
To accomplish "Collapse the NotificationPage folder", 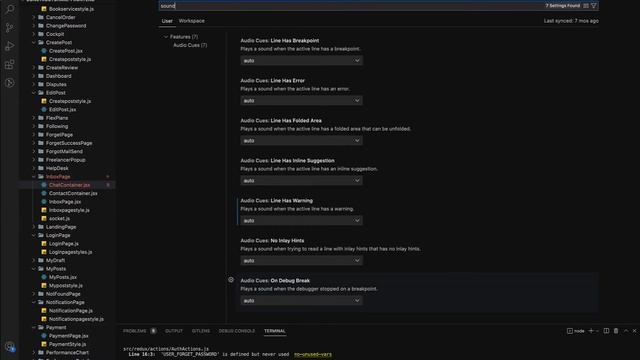I will click(34, 302).
